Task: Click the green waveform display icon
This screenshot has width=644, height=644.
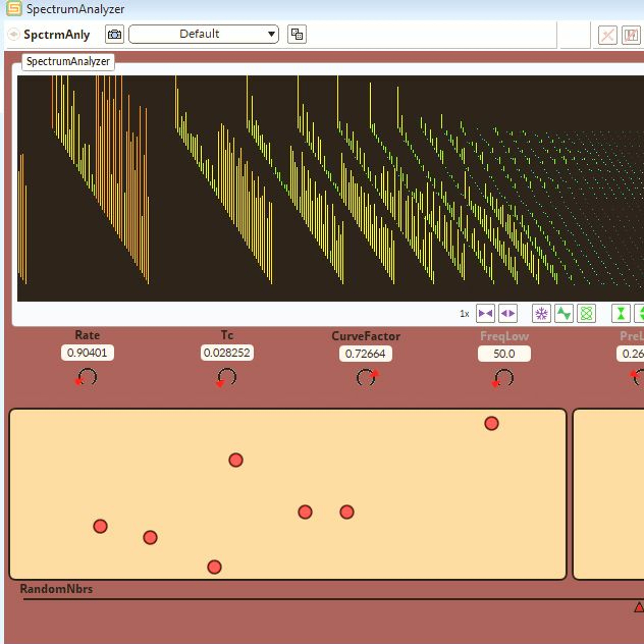Action: coord(564,313)
